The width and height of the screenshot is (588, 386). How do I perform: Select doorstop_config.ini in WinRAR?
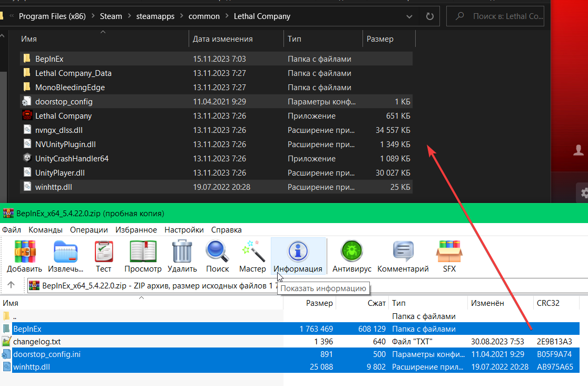pos(290,354)
